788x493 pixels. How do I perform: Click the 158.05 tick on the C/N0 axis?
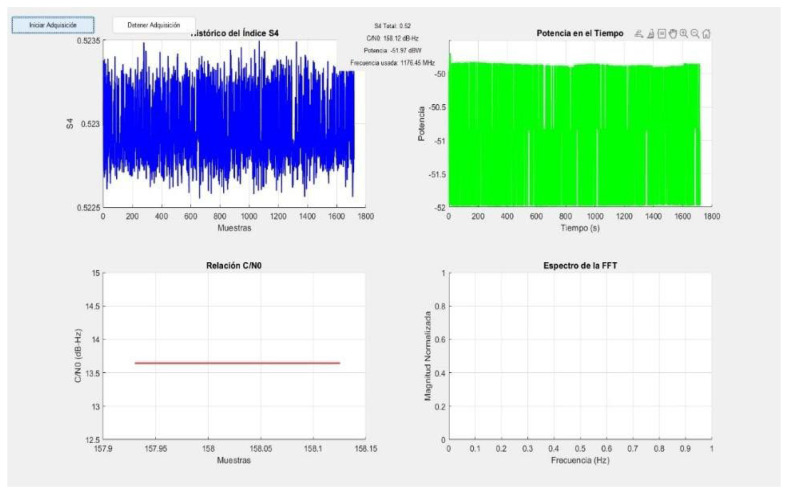(261, 449)
